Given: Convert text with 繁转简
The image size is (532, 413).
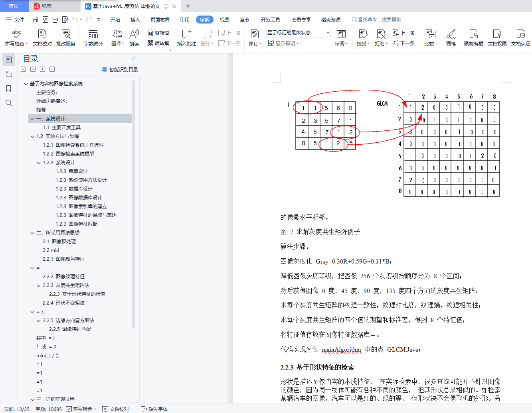Looking at the screenshot, I should 158,33.
